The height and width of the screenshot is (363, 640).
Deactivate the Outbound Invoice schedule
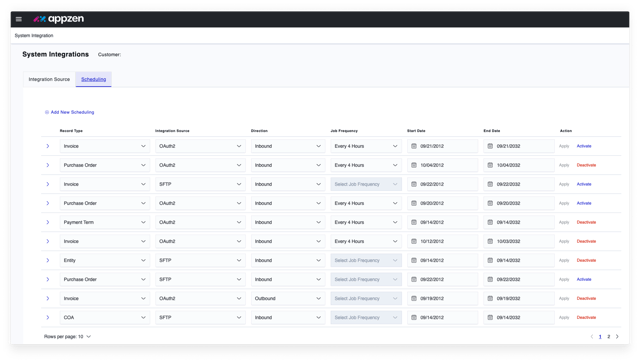point(586,298)
